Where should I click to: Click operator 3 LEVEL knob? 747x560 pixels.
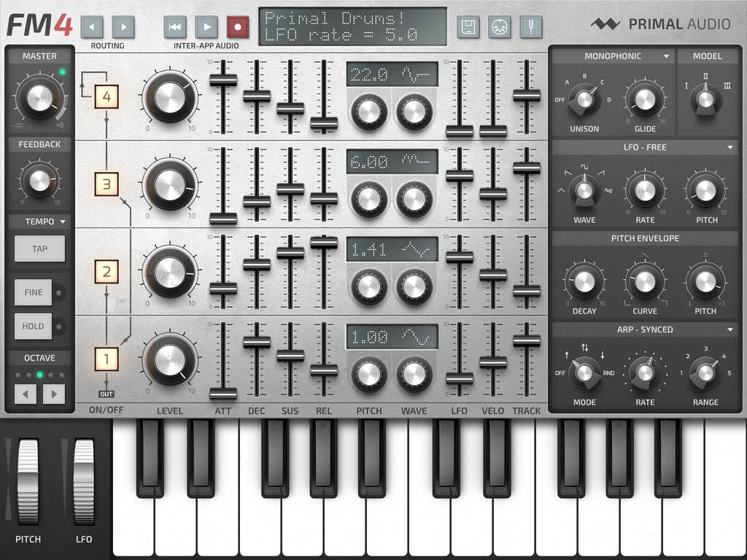pos(169,184)
